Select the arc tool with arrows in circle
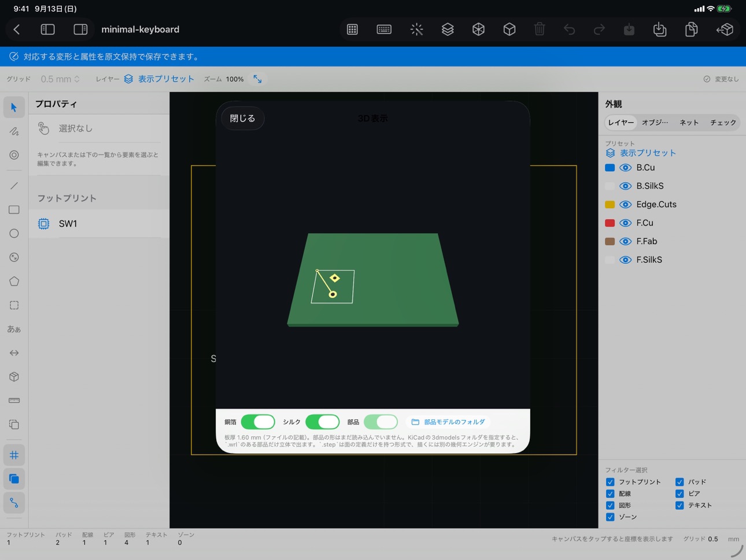The image size is (746, 560). click(x=14, y=257)
